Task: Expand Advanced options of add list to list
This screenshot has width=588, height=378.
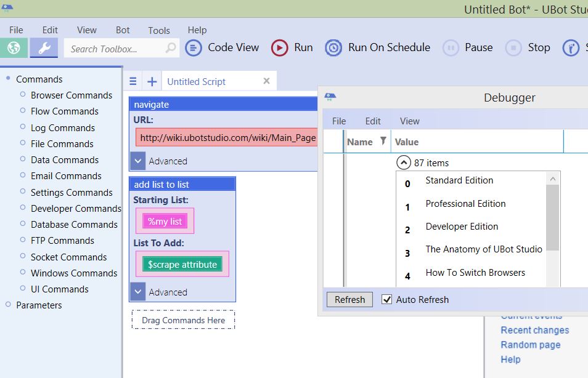Action: point(137,292)
